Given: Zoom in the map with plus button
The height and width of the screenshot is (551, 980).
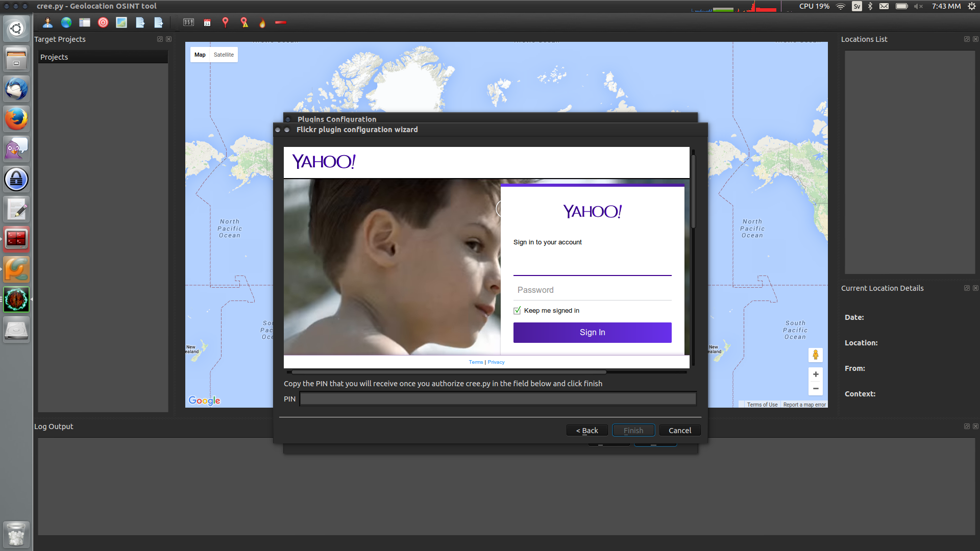Looking at the screenshot, I should [x=816, y=374].
